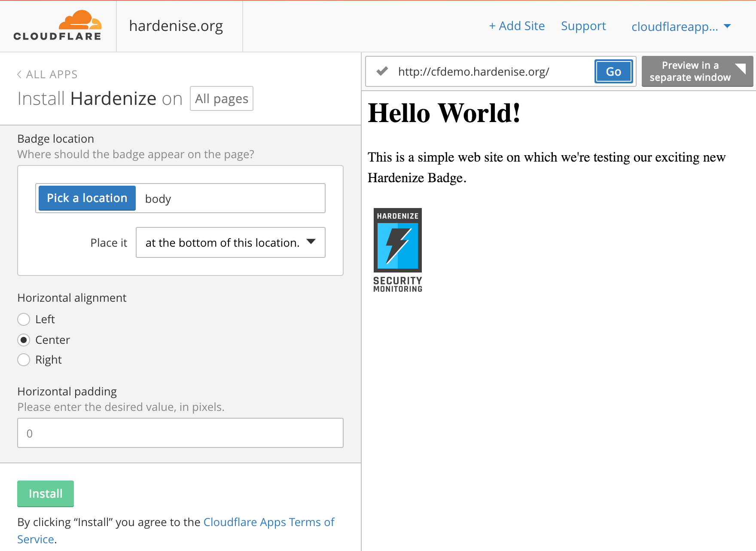This screenshot has height=551, width=756.
Task: Click the back chevron next to ALL APPS
Action: pos(19,74)
